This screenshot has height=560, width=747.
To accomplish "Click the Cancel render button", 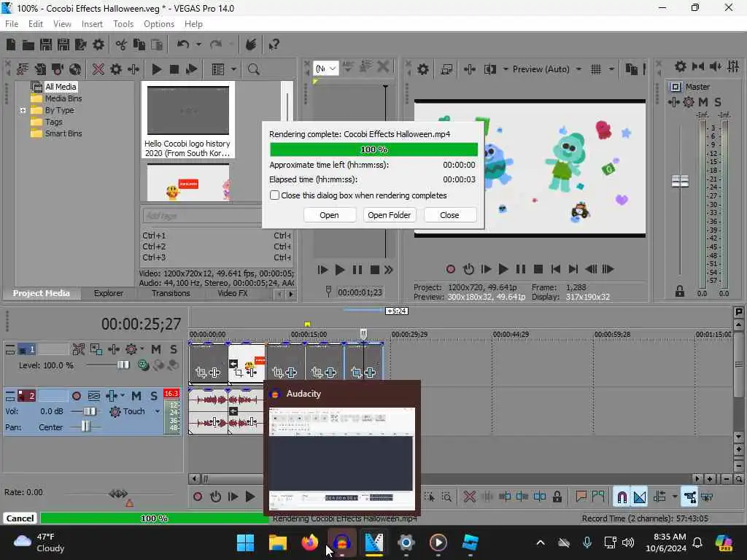I will 20,518.
